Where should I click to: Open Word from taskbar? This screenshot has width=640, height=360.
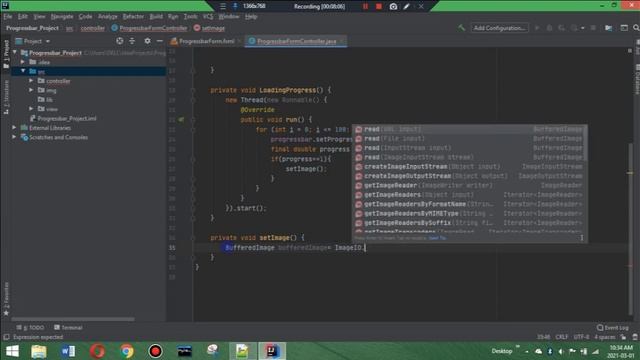tap(68, 351)
